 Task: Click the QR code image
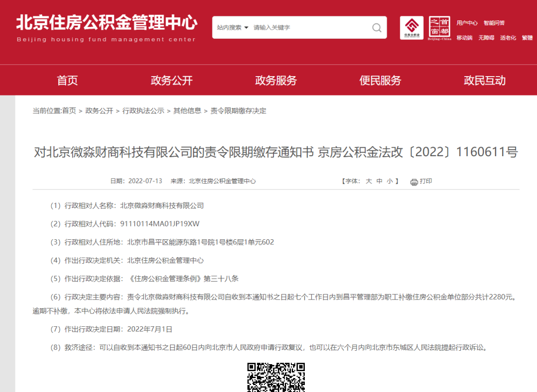276,377
